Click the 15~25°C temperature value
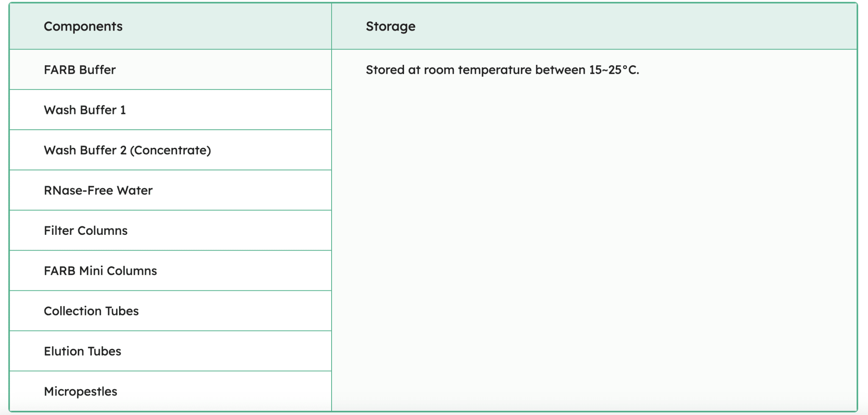 [614, 70]
